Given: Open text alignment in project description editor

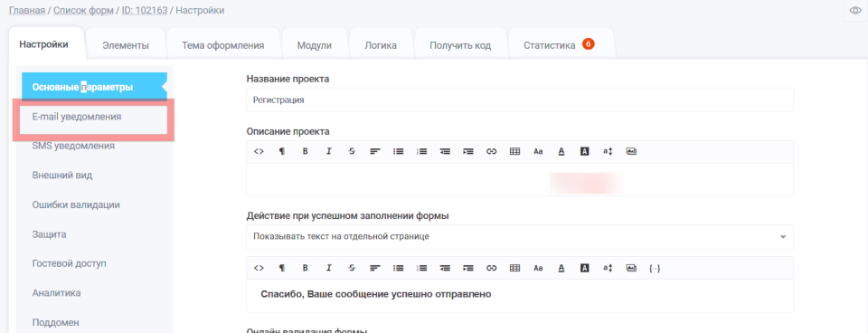Looking at the screenshot, I should click(374, 151).
